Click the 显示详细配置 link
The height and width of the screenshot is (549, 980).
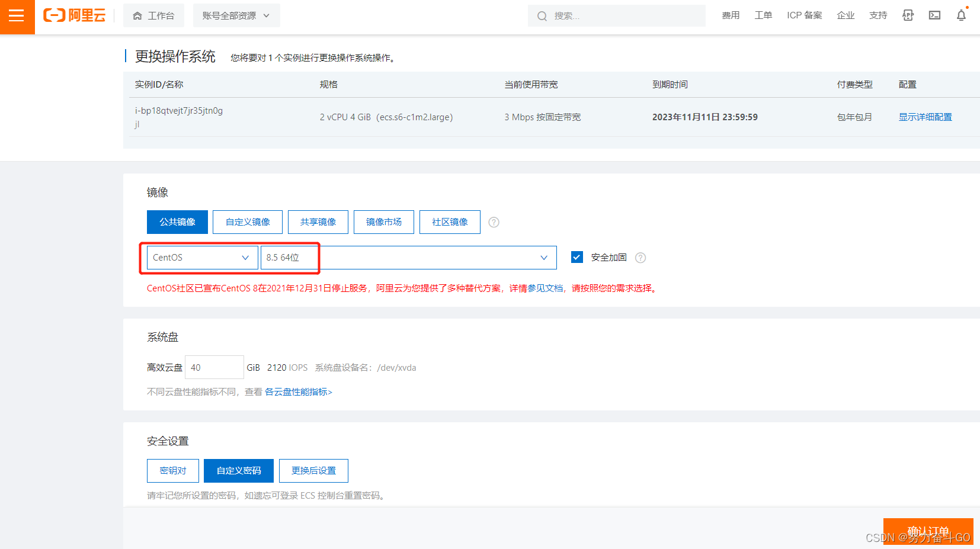coord(925,117)
